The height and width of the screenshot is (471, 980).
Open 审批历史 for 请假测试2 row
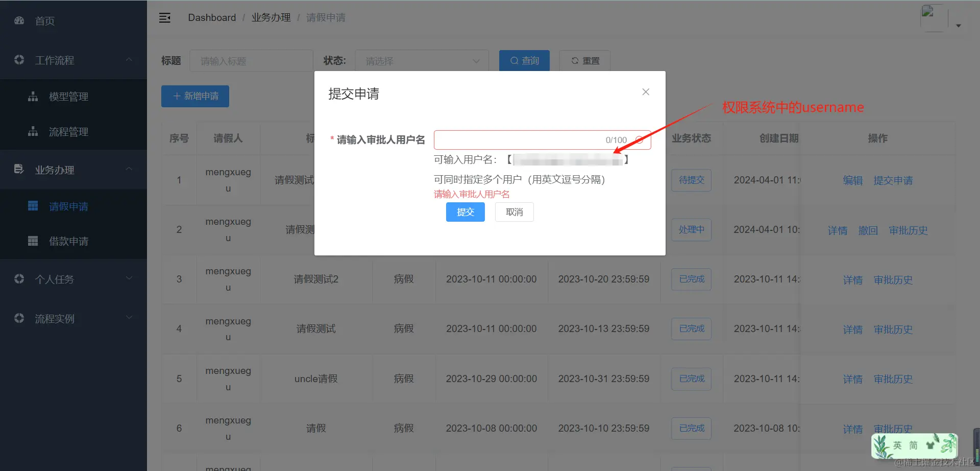coord(893,280)
